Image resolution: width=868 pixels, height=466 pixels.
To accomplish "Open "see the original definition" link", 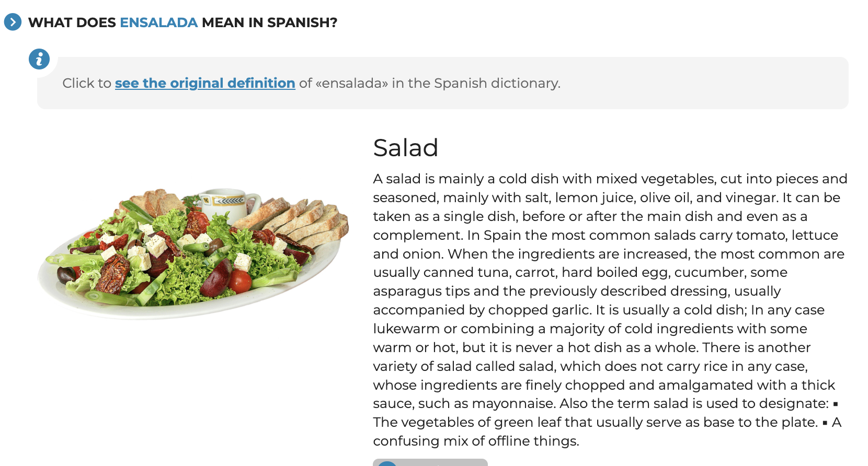I will pos(205,83).
